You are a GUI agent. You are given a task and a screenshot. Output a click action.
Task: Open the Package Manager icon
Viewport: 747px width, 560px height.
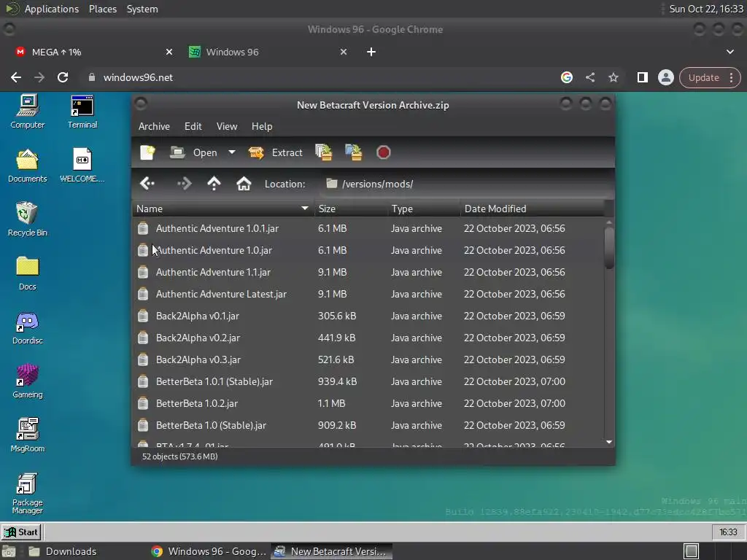28,494
